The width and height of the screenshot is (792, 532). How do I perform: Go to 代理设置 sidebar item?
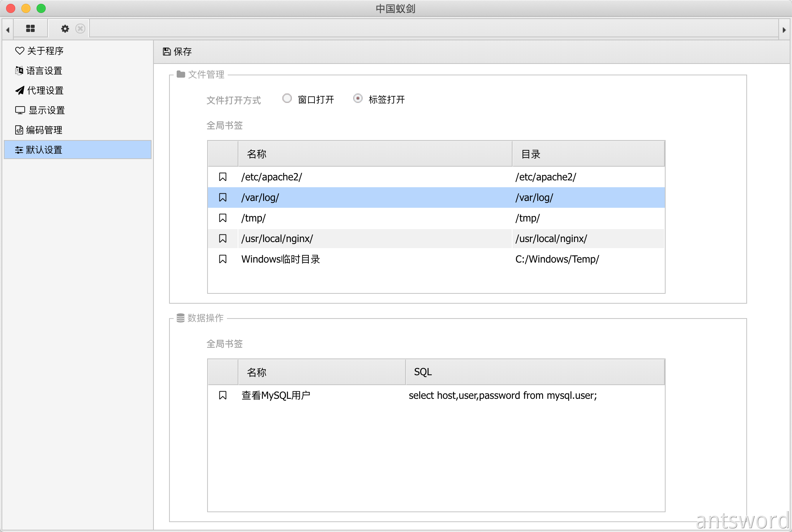coord(45,90)
